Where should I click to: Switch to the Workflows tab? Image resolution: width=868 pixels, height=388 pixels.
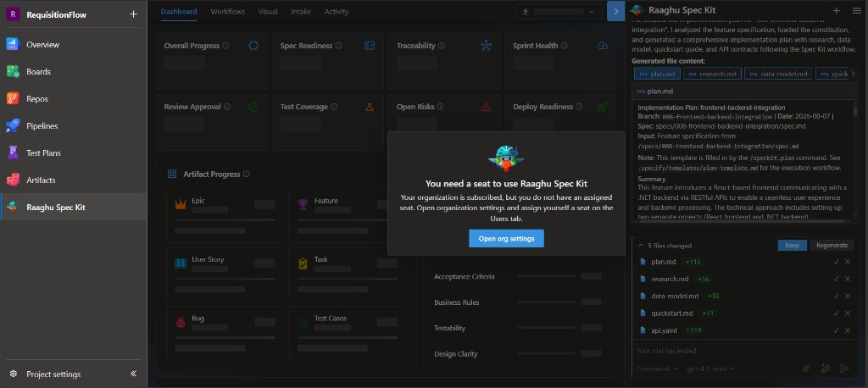click(x=227, y=12)
